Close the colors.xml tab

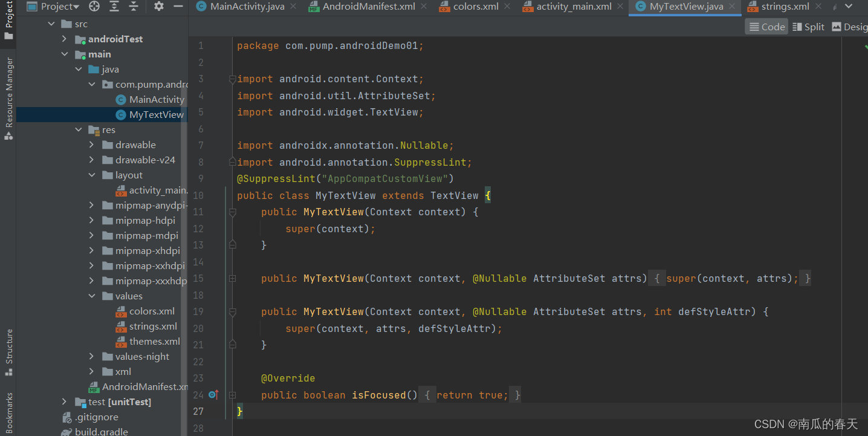coord(508,7)
